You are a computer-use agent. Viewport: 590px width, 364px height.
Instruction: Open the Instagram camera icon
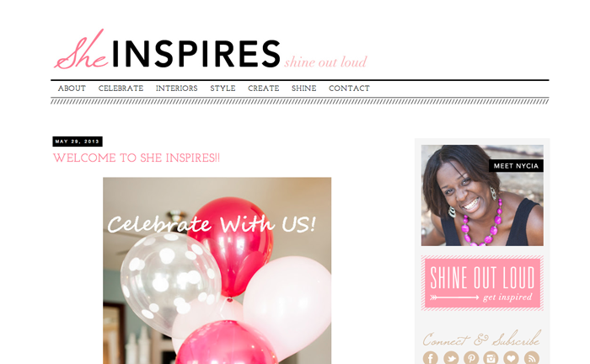[491, 357]
